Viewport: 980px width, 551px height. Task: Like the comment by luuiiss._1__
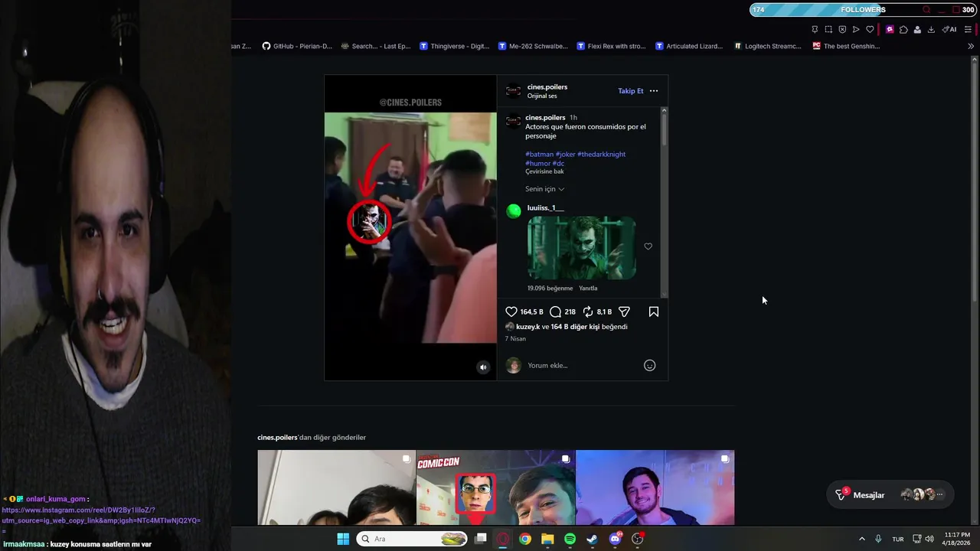pyautogui.click(x=648, y=246)
